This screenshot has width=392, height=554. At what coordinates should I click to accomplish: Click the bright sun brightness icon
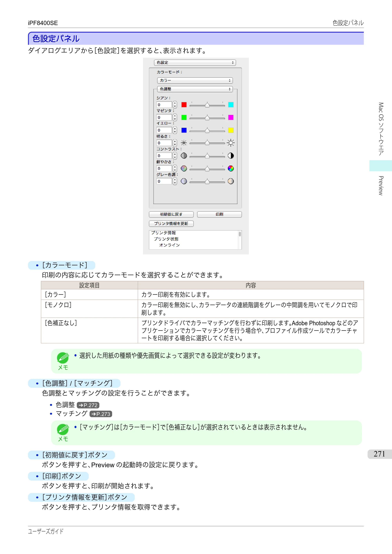231,143
